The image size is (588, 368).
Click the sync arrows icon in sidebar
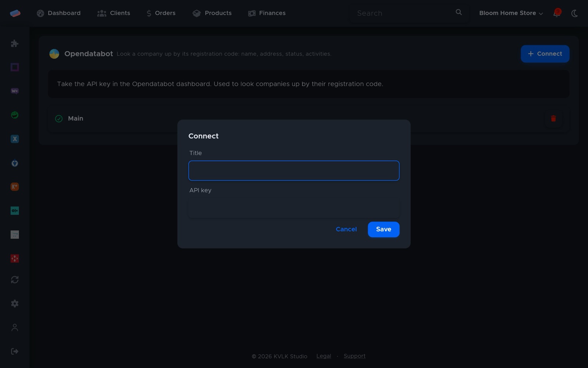tap(15, 280)
